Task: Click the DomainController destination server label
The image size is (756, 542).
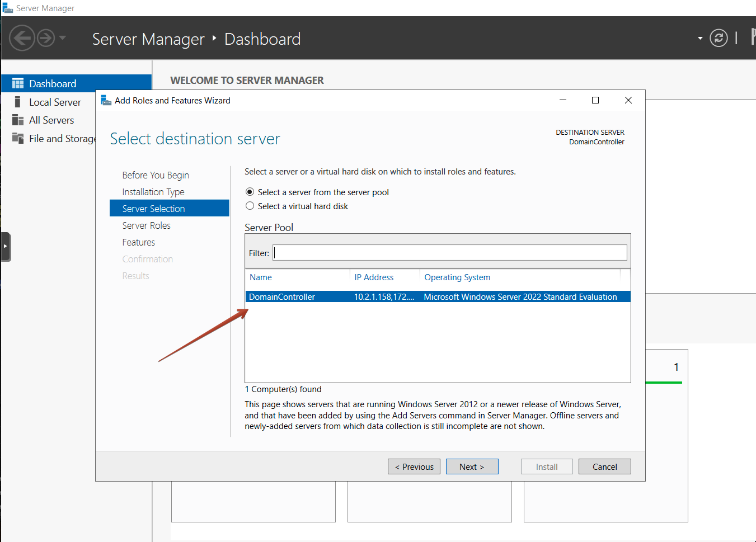Action: click(597, 142)
